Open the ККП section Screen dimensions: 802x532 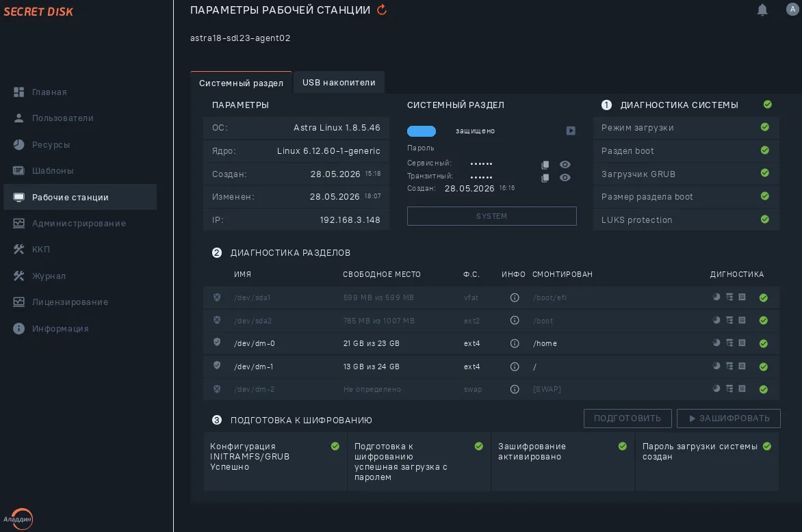(31, 250)
